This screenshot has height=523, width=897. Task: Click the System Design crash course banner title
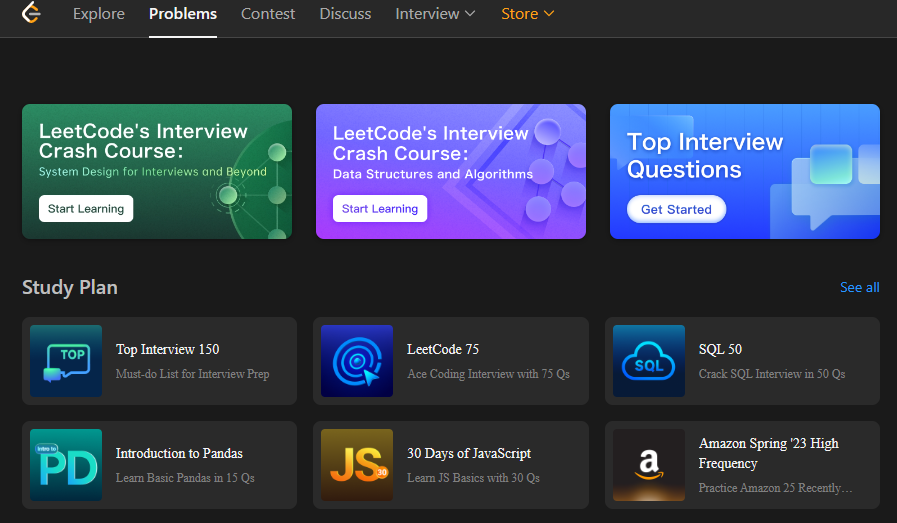pos(143,141)
